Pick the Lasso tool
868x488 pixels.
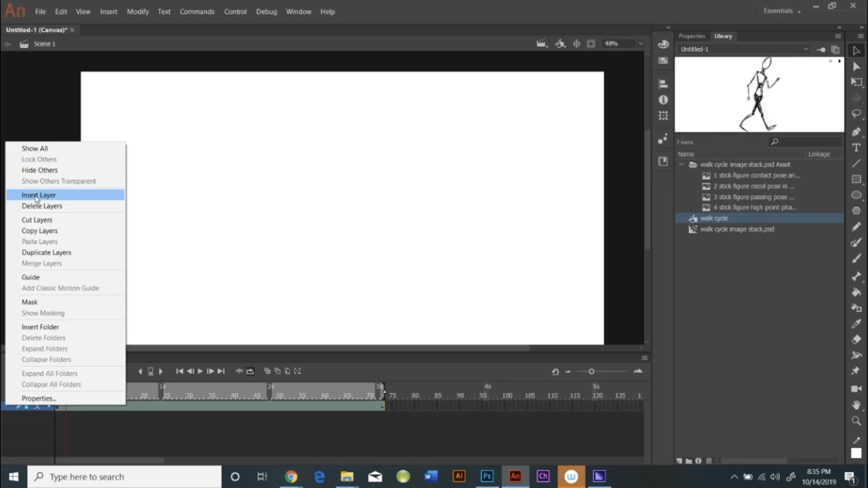[856, 113]
